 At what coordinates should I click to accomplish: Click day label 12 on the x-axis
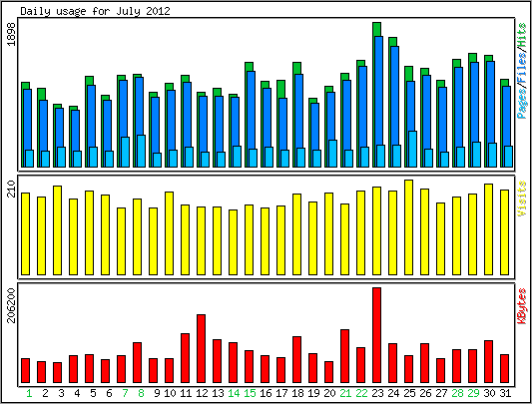(x=202, y=393)
